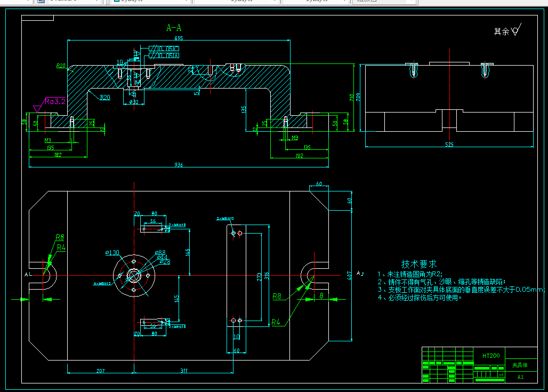Image resolution: width=548 pixels, height=392 pixels.
Task: Select the ø88 diameter label
Action: (160, 252)
